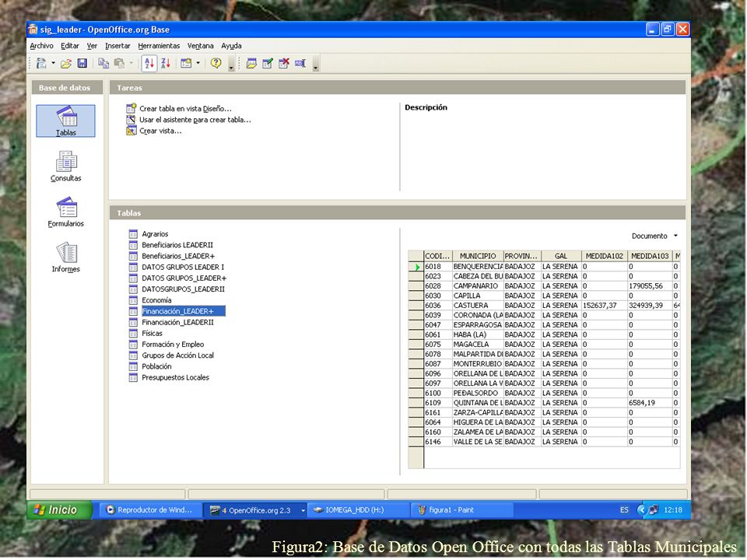Click the CASTUERA municipality cell

(478, 305)
